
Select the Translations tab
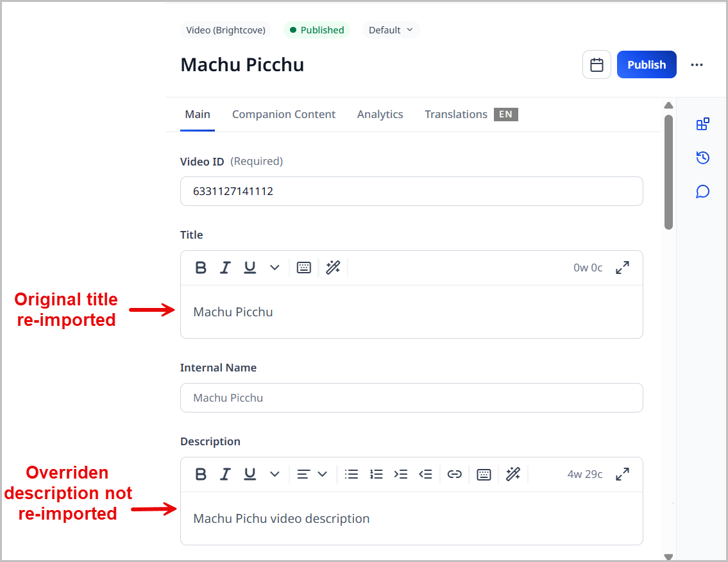456,114
